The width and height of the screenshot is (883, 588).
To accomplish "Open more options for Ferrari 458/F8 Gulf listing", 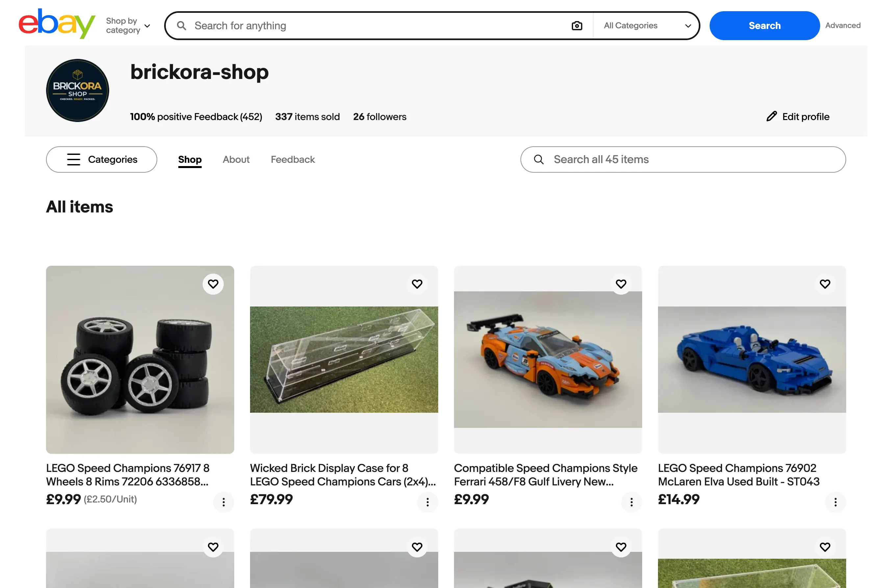I will (x=632, y=502).
